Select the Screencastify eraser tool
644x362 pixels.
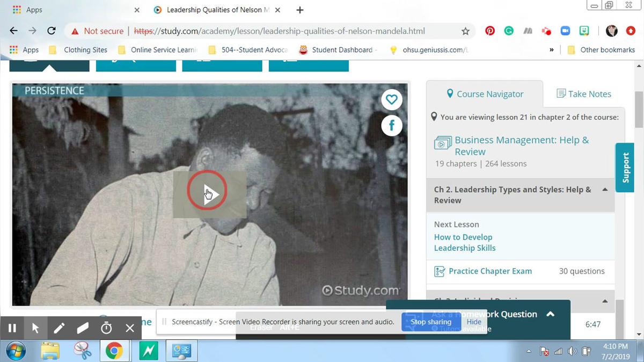[x=83, y=328]
